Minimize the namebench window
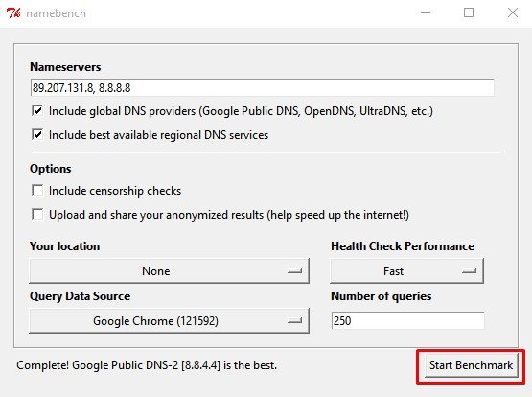 [x=426, y=13]
